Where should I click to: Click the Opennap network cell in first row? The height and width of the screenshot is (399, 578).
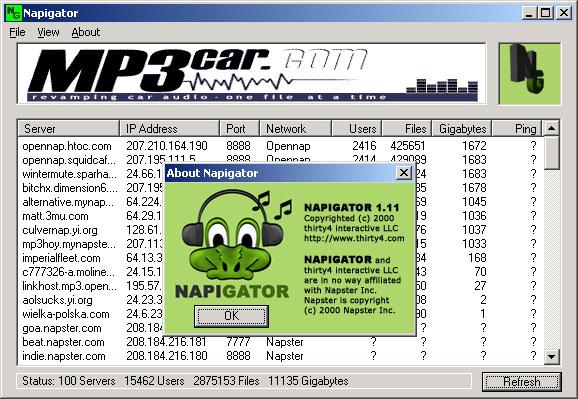pyautogui.click(x=288, y=146)
